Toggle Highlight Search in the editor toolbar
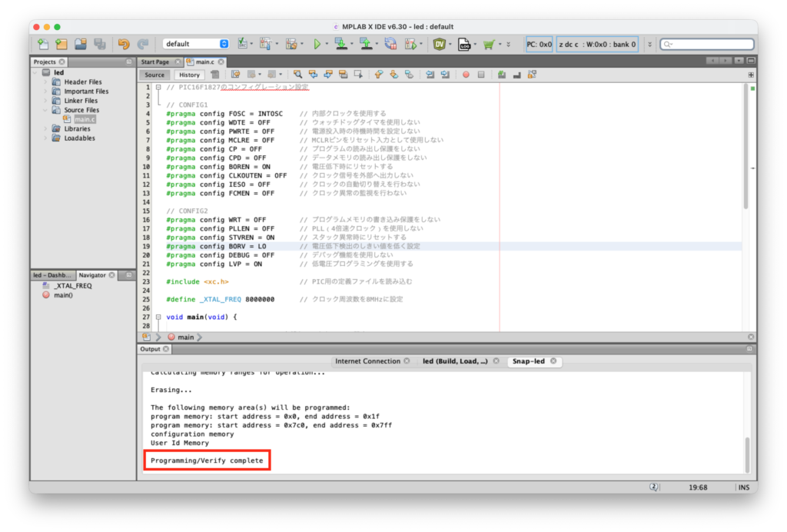This screenshot has width=787, height=532. click(x=344, y=75)
